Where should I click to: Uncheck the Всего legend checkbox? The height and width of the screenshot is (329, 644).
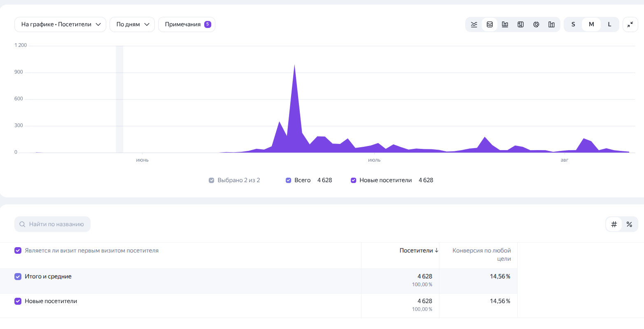288,180
